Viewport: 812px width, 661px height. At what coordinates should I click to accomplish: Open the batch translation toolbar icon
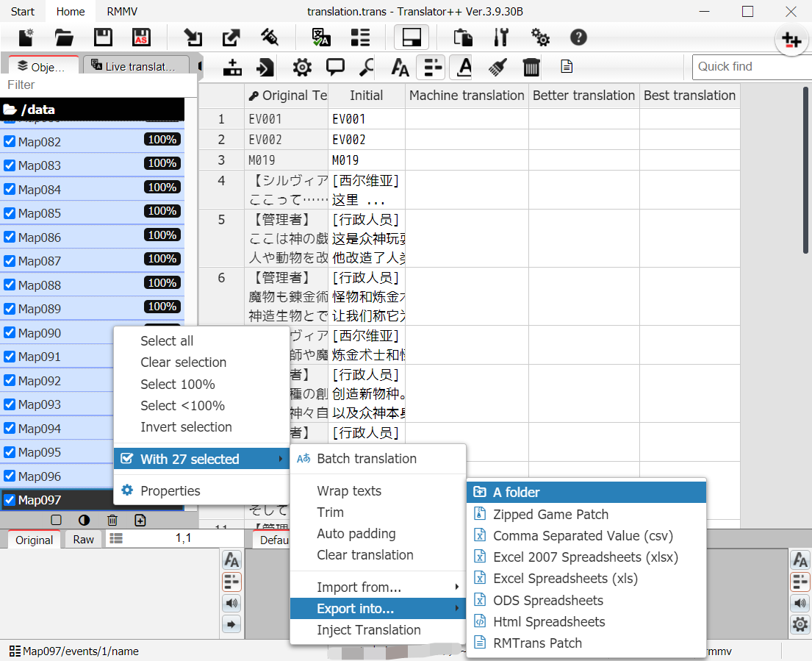click(x=322, y=37)
